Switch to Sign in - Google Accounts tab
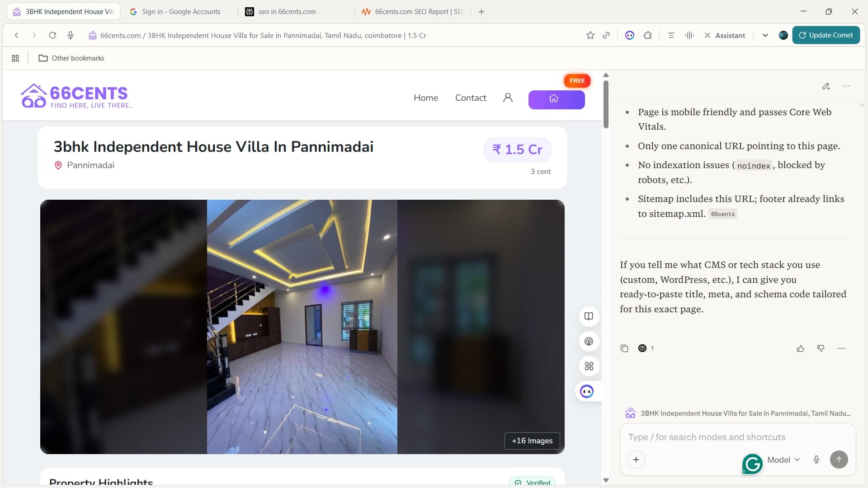 (x=181, y=12)
